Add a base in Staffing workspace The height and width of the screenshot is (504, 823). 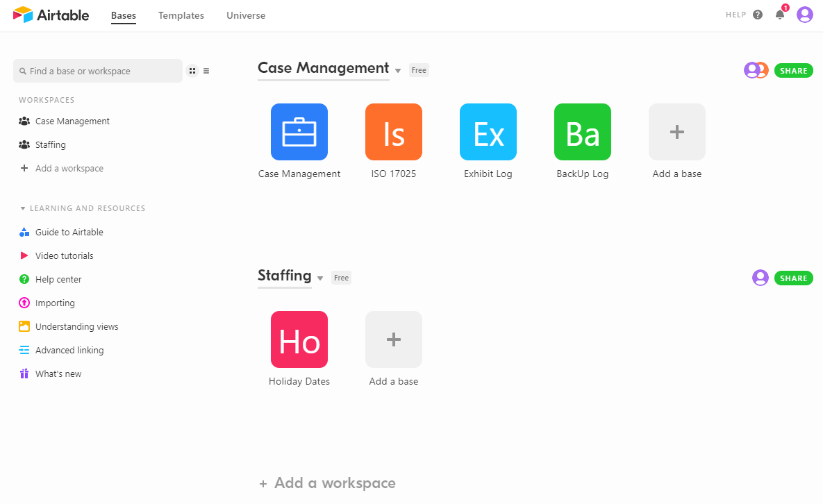(394, 339)
